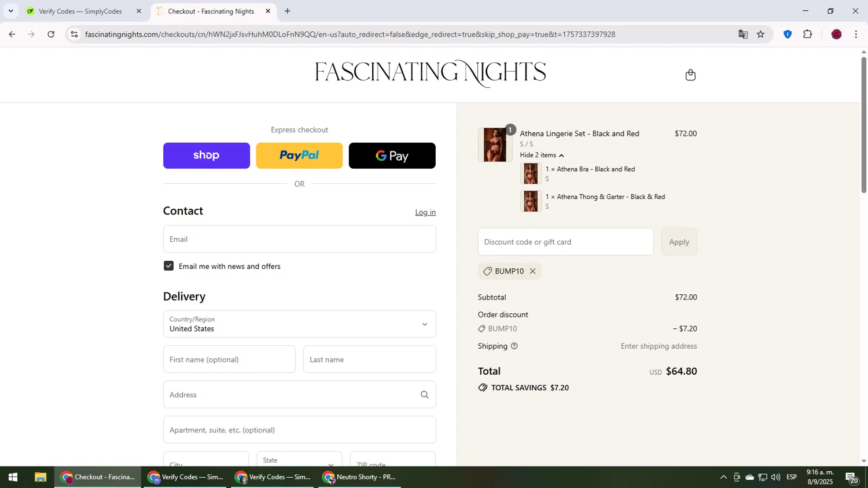Click the address search magnifier icon
The height and width of the screenshot is (488, 868).
point(424,395)
